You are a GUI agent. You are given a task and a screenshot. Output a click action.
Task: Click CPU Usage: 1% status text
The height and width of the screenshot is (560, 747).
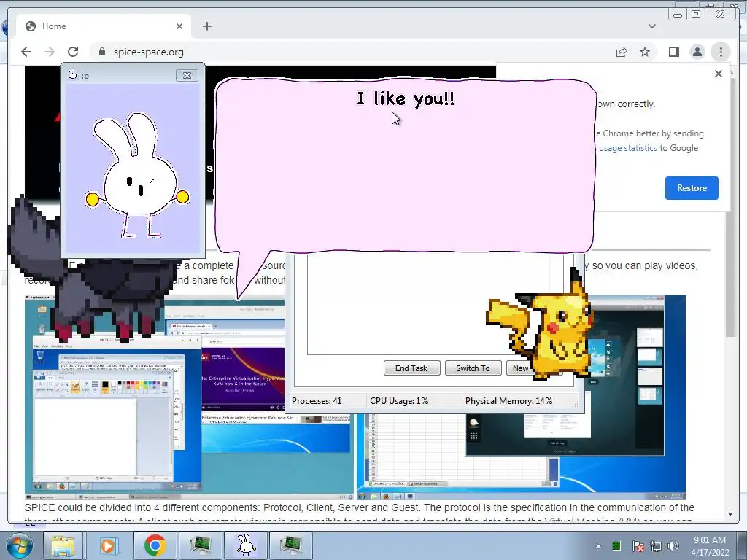tap(399, 401)
